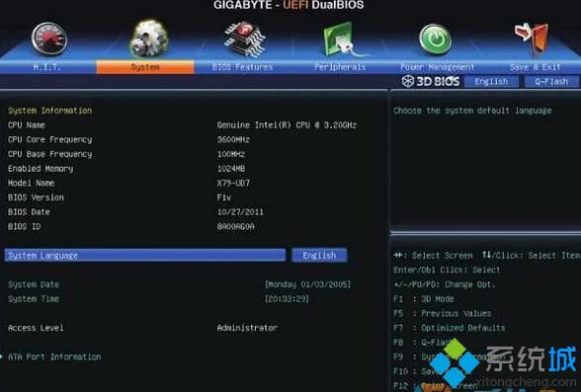The width and height of the screenshot is (581, 392).
Task: Click the +/-/PU/PD: Change Opt. hint
Action: coord(445,284)
